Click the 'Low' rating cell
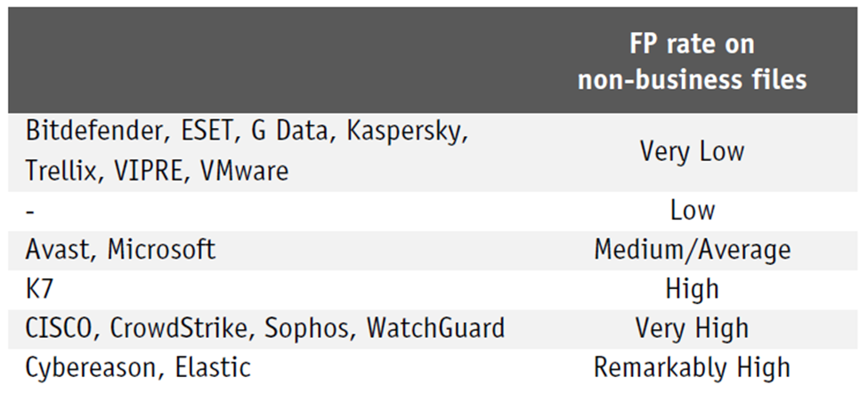Image resolution: width=868 pixels, height=393 pixels. pyautogui.click(x=692, y=211)
